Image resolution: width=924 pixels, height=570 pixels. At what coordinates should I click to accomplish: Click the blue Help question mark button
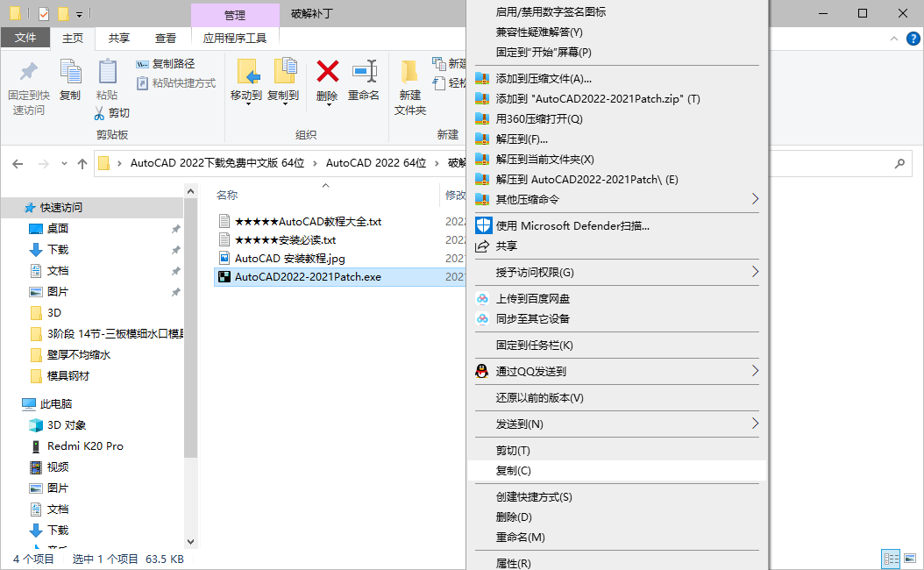tap(913, 38)
